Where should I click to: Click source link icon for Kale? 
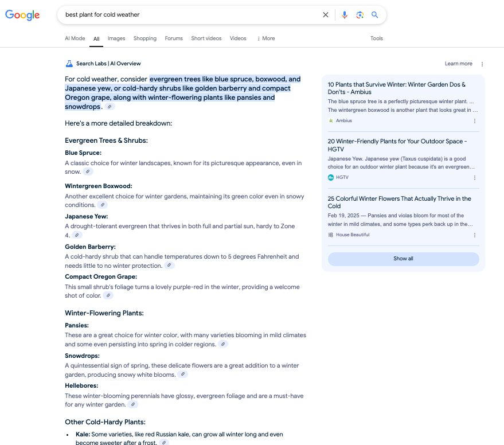[164, 443]
